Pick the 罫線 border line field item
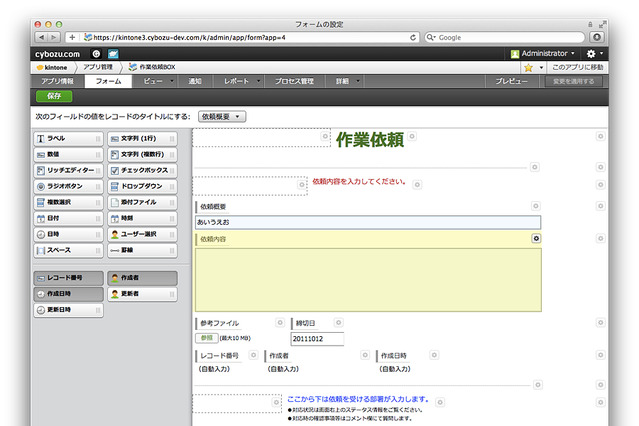 pos(142,250)
